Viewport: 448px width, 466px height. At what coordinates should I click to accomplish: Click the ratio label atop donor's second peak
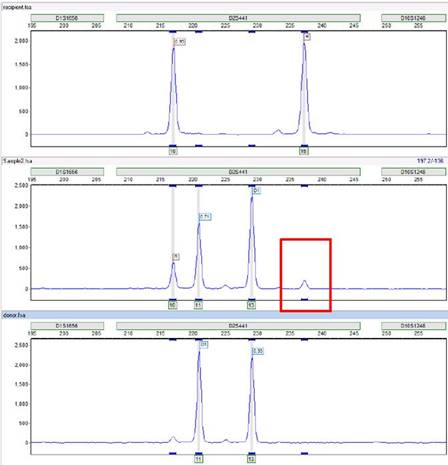click(258, 351)
